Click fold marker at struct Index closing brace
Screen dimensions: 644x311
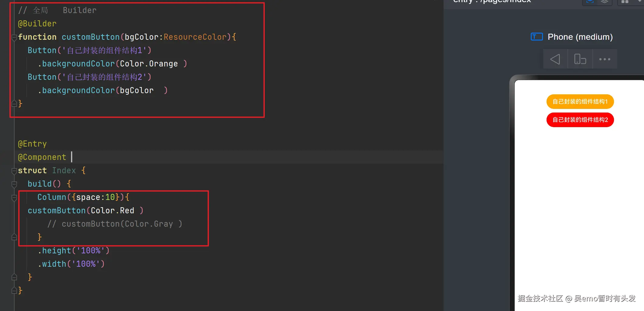pyautogui.click(x=14, y=290)
